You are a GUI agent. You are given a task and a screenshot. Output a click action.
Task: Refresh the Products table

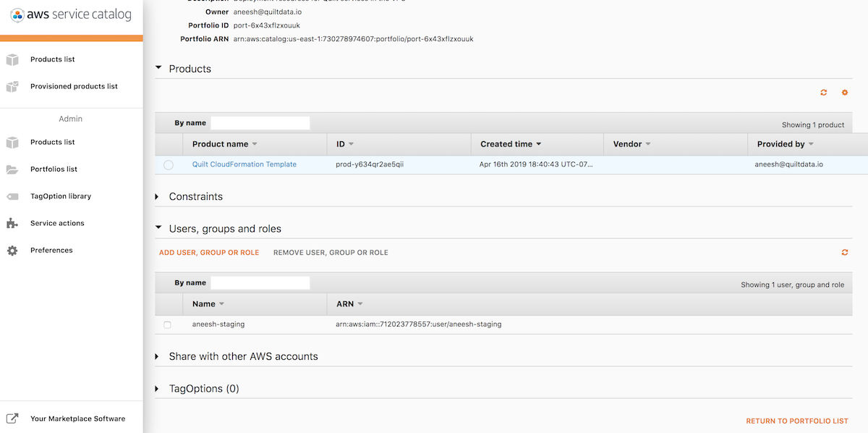823,93
